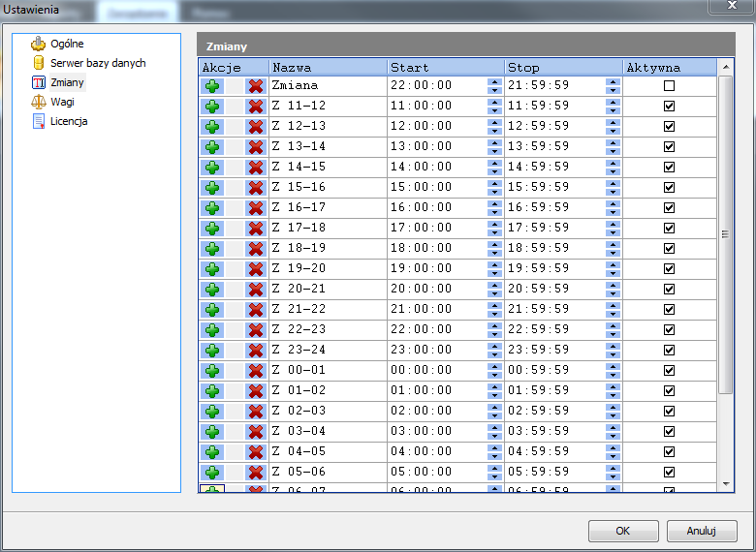
Task: Remove the Z 23-24 row via red X
Action: 256,350
